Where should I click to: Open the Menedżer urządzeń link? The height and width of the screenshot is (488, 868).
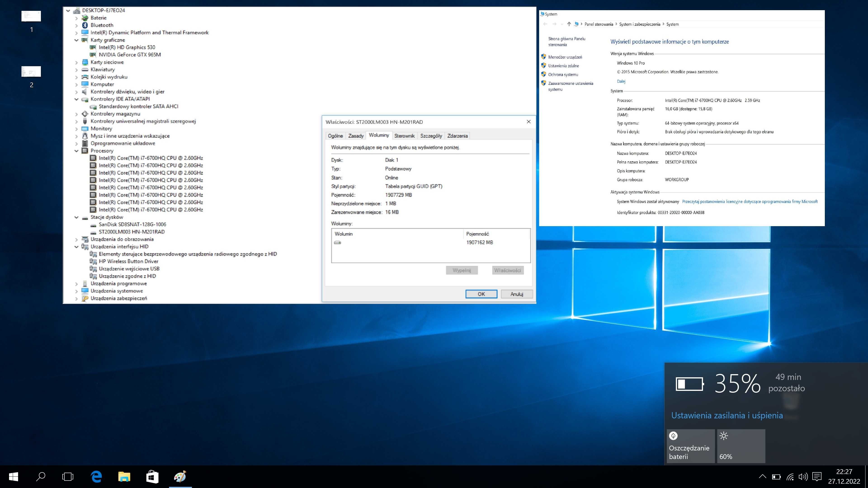click(565, 57)
